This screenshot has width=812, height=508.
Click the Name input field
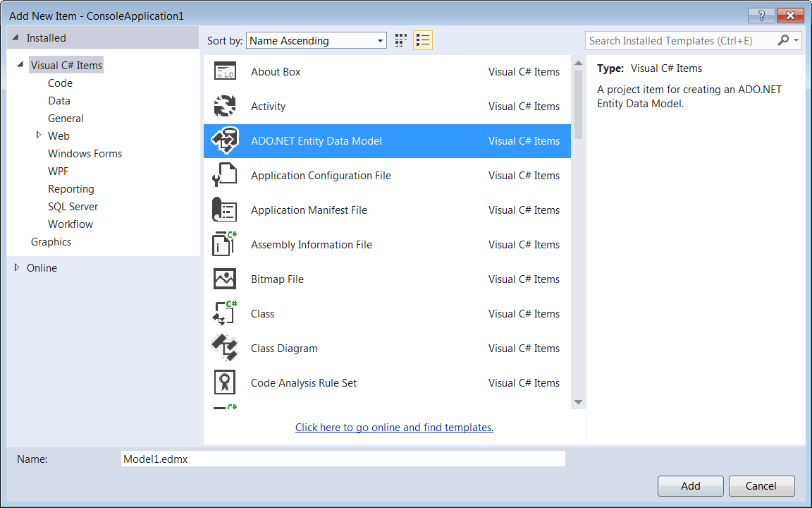pos(343,459)
